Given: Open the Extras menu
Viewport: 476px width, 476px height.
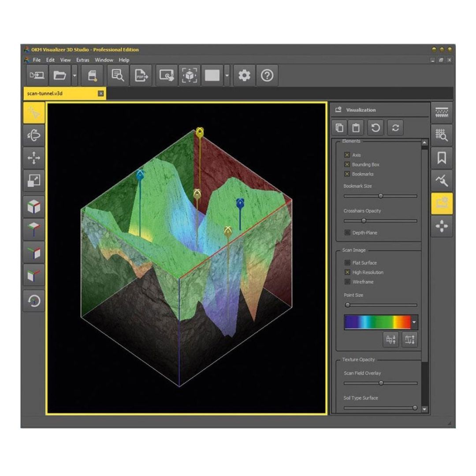Looking at the screenshot, I should (82, 60).
